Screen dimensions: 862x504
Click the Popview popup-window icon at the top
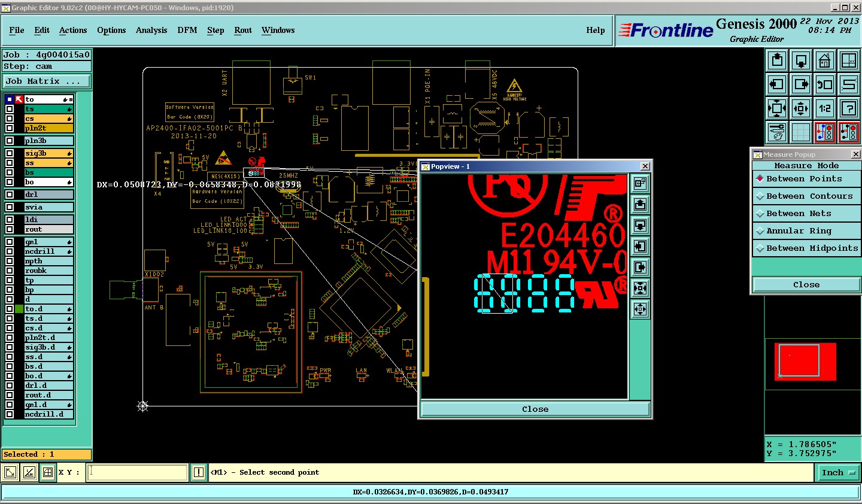coord(640,183)
